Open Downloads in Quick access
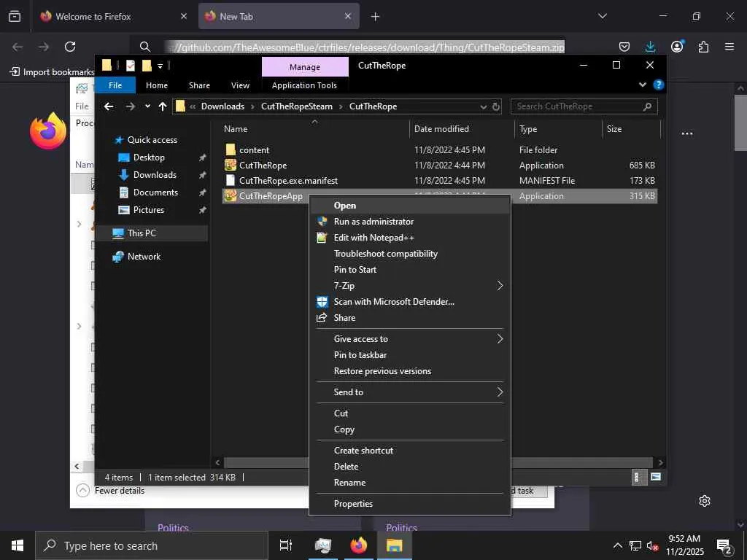747x560 pixels. (155, 175)
